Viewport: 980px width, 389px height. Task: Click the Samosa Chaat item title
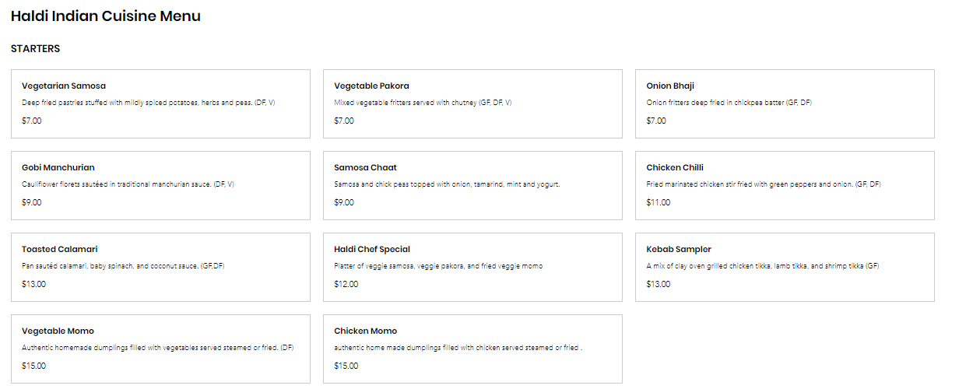click(x=365, y=167)
